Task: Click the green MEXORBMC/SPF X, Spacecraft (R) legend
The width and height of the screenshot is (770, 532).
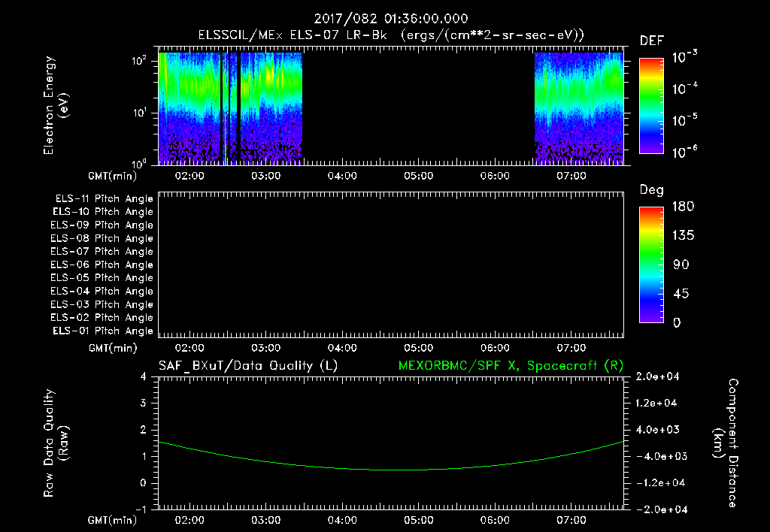Action: (511, 366)
